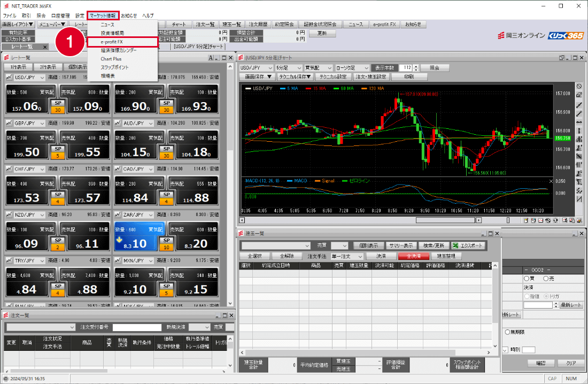Open mini chart icon beside CAD/JPY rate
Screen dimensions: 588x384
[118, 169]
